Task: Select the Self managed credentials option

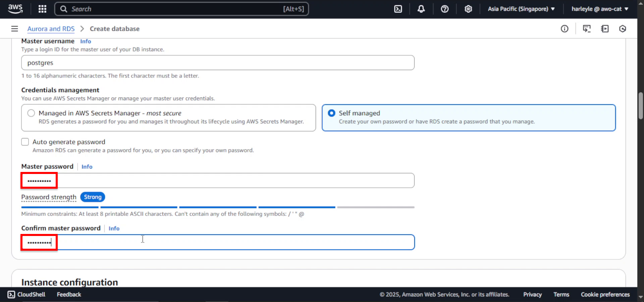Action: tap(331, 113)
